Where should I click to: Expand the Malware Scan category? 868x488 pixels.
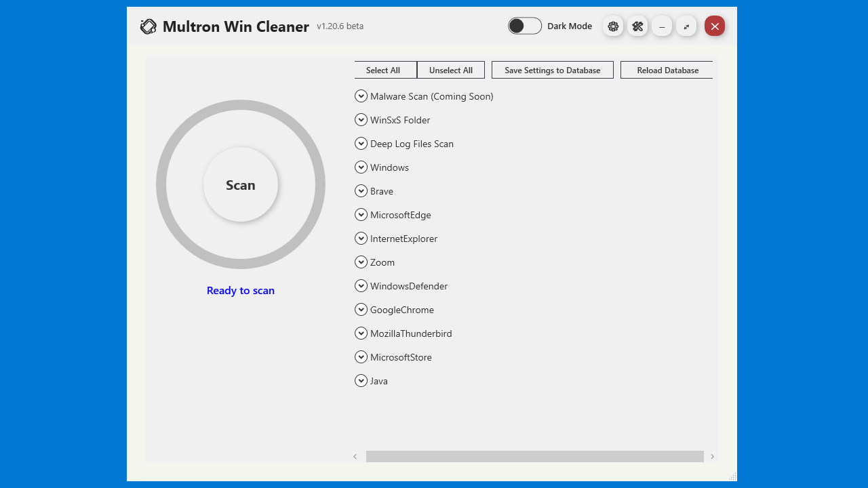point(361,96)
